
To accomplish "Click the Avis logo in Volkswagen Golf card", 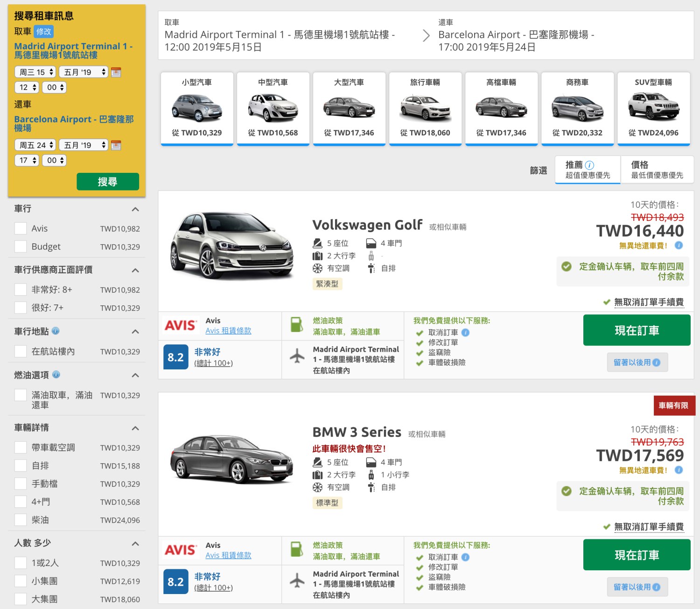I will tap(181, 325).
